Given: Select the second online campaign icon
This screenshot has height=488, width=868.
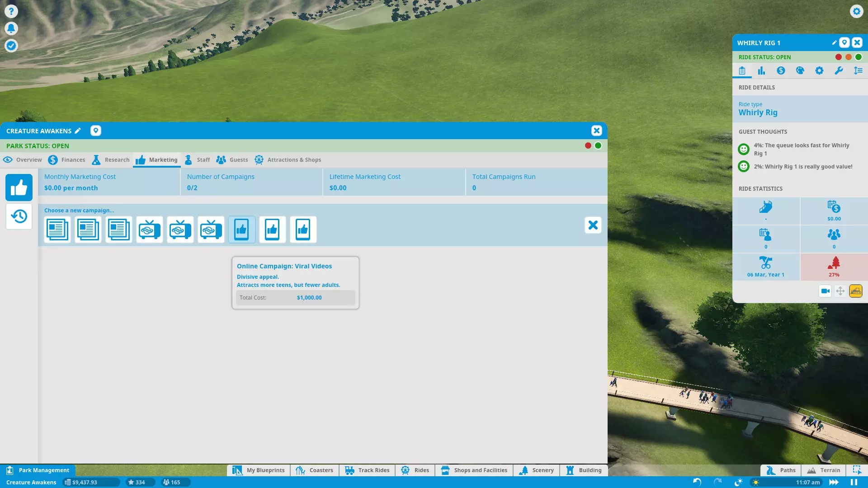Looking at the screenshot, I should [273, 230].
